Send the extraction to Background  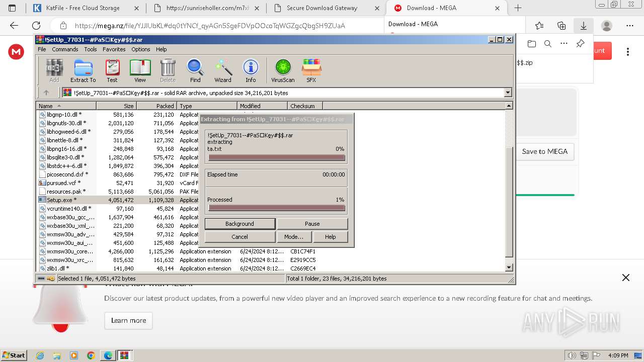[240, 224]
